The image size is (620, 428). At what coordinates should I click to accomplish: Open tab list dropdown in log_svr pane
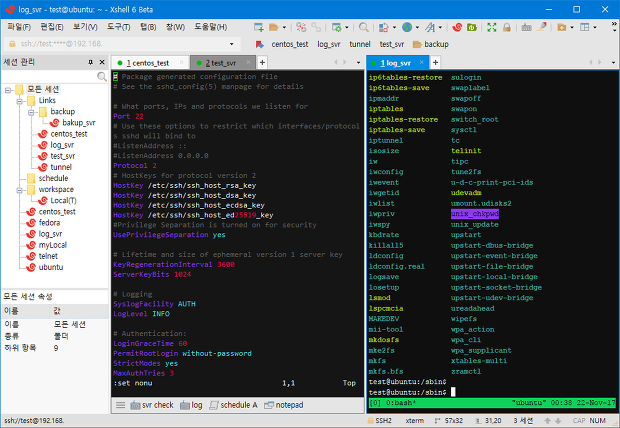tap(613, 62)
